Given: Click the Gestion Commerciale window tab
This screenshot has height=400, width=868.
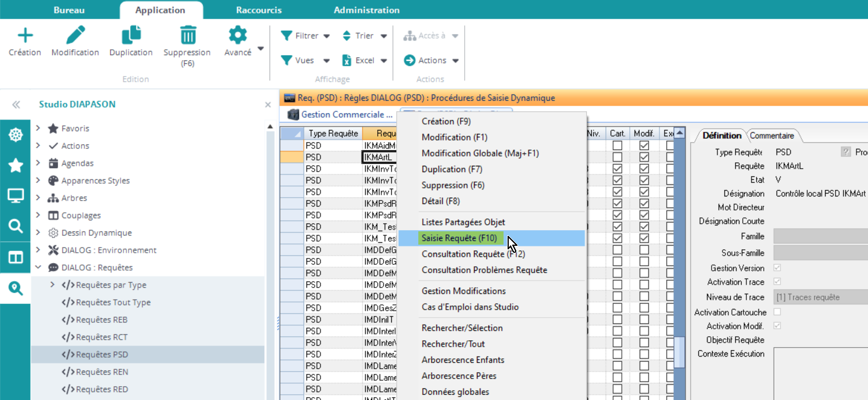Looking at the screenshot, I should pos(341,115).
